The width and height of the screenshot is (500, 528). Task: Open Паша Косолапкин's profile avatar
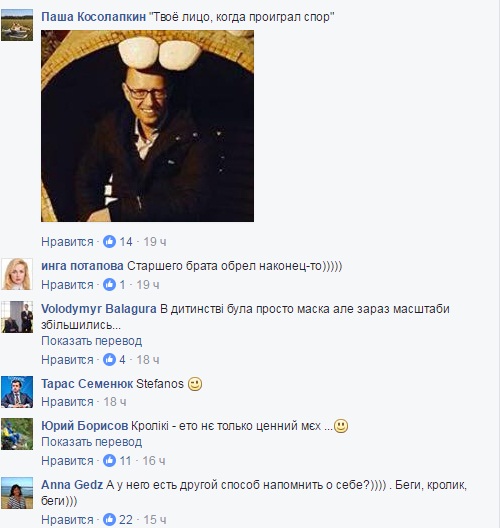17,25
